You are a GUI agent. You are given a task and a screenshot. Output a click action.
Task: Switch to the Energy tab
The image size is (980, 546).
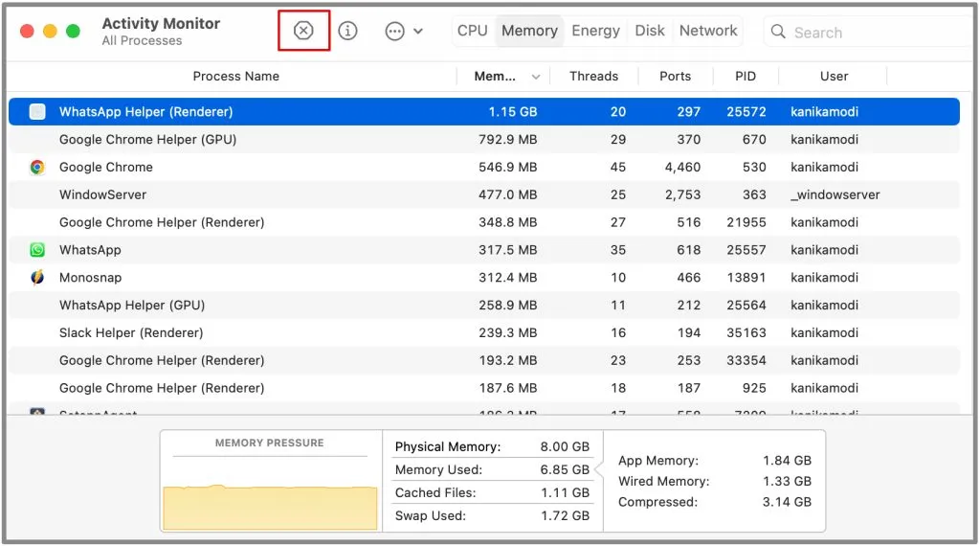click(595, 31)
